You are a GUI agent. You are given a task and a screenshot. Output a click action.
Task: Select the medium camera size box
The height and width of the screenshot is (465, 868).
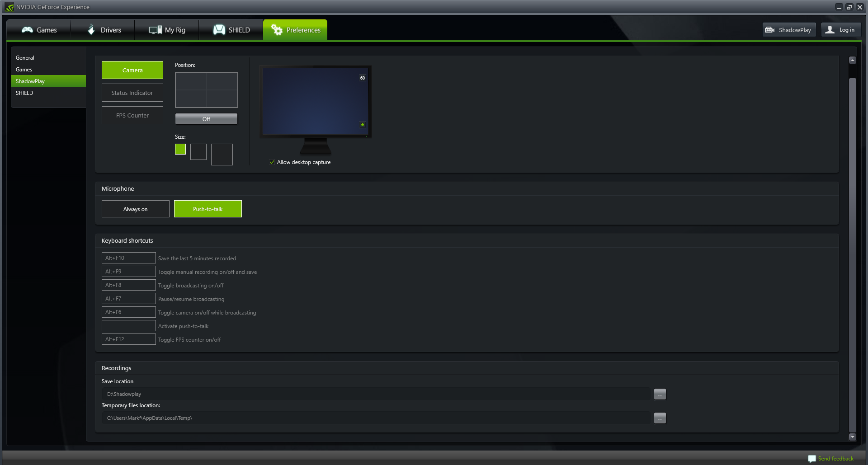[x=198, y=152]
